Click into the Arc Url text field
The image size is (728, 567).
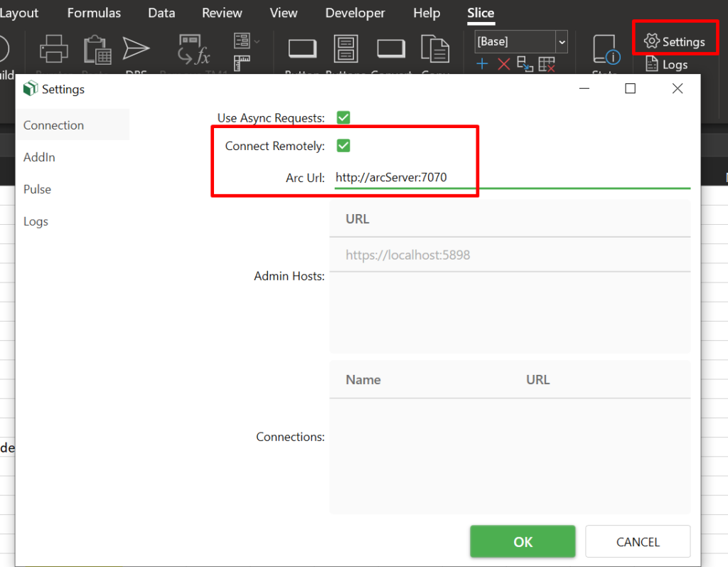coord(512,178)
